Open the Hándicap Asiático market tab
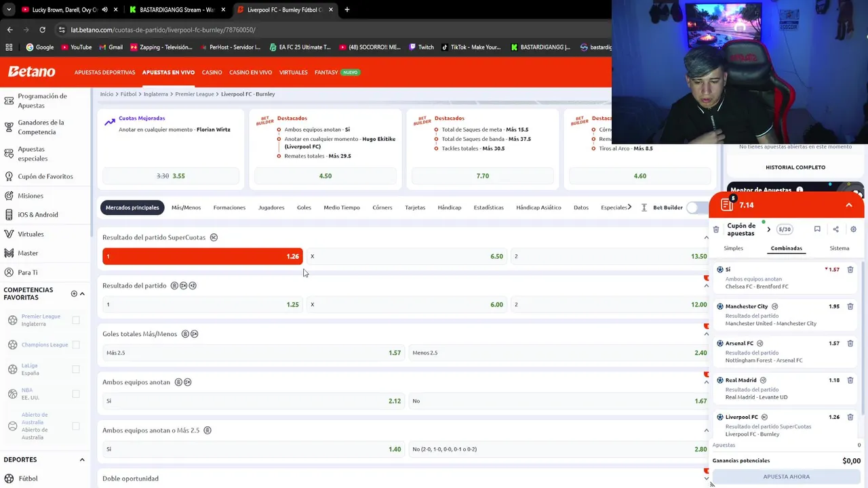Image resolution: width=868 pixels, height=488 pixels. coord(538,207)
